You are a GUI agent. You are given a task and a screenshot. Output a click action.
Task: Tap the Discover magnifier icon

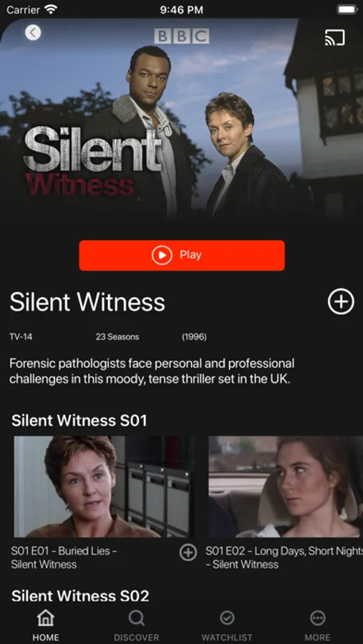(x=137, y=618)
